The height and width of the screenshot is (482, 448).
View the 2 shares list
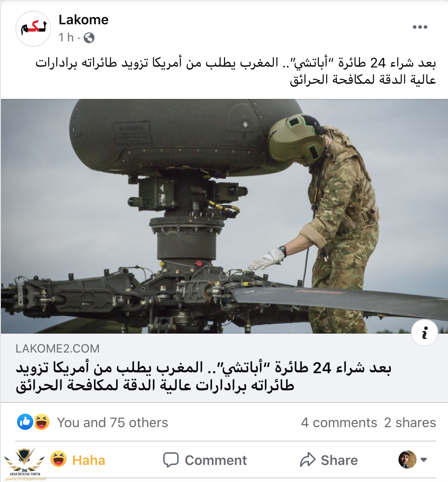[410, 423]
